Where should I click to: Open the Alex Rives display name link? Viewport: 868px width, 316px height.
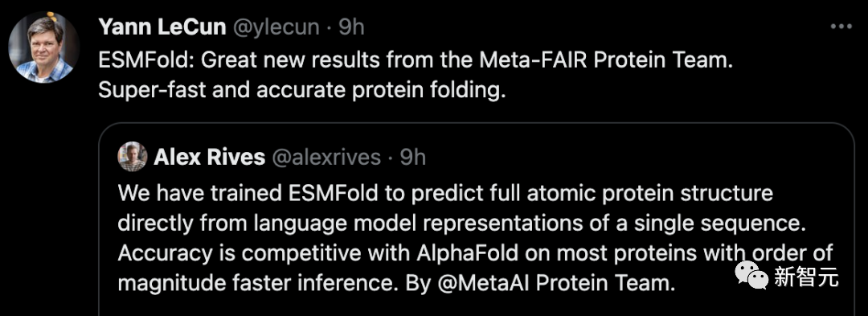[x=209, y=157]
